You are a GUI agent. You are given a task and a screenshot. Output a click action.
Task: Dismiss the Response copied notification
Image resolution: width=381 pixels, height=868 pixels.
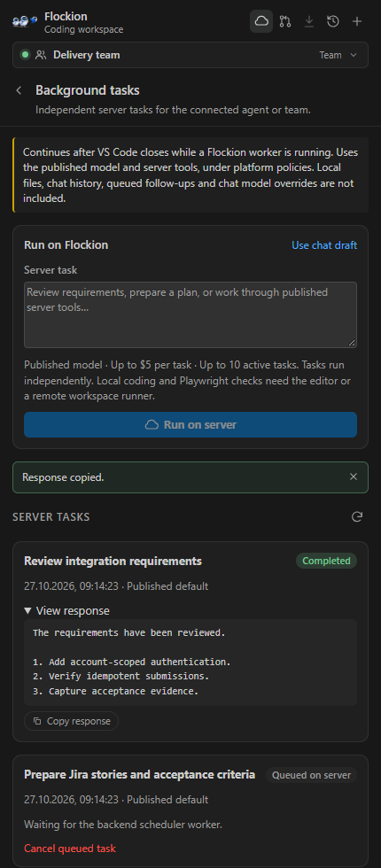pos(354,477)
